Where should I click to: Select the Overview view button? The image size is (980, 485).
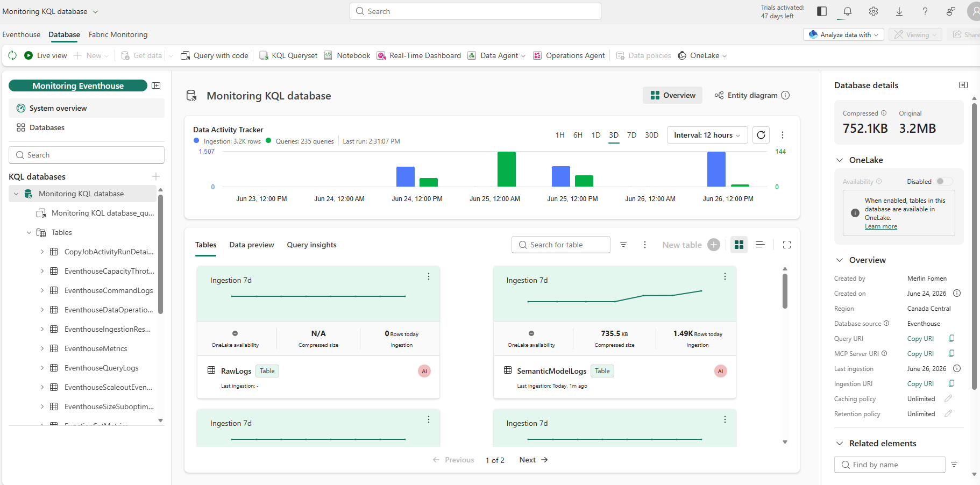tap(673, 95)
